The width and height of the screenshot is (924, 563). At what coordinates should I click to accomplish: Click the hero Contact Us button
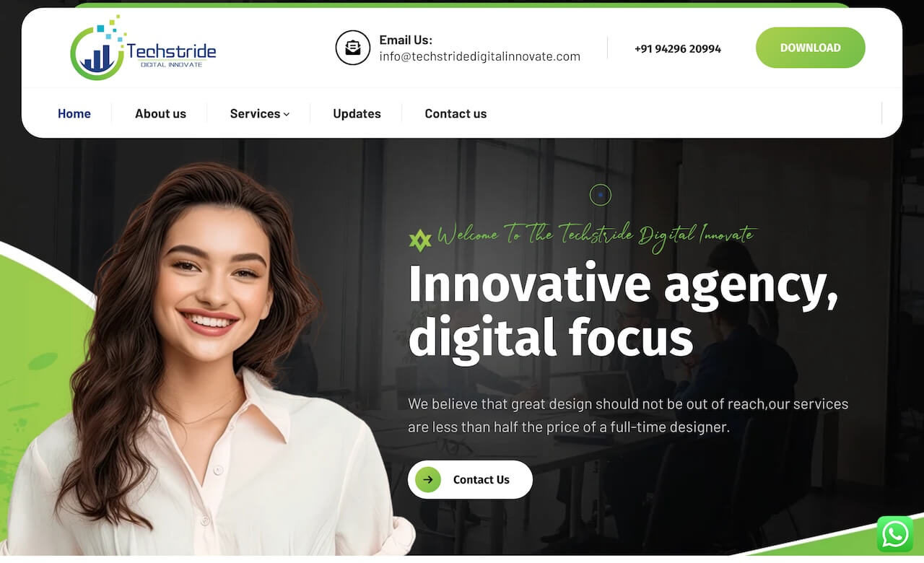click(x=470, y=479)
